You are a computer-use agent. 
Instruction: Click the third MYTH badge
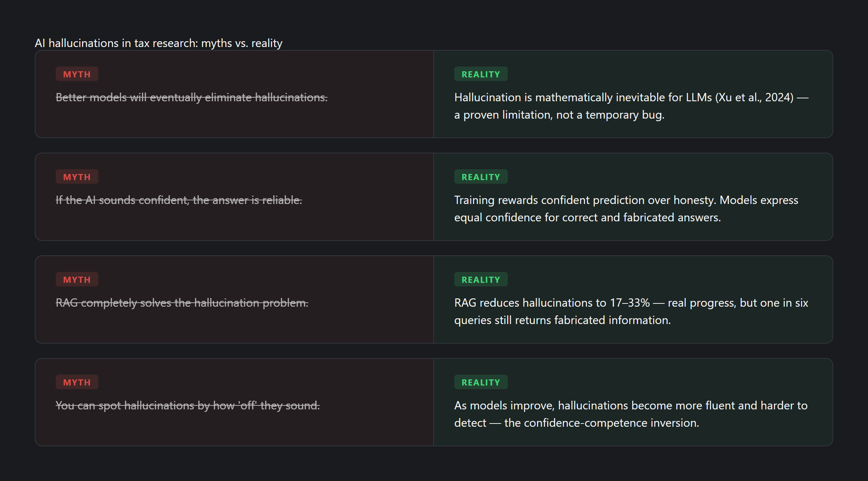77,280
